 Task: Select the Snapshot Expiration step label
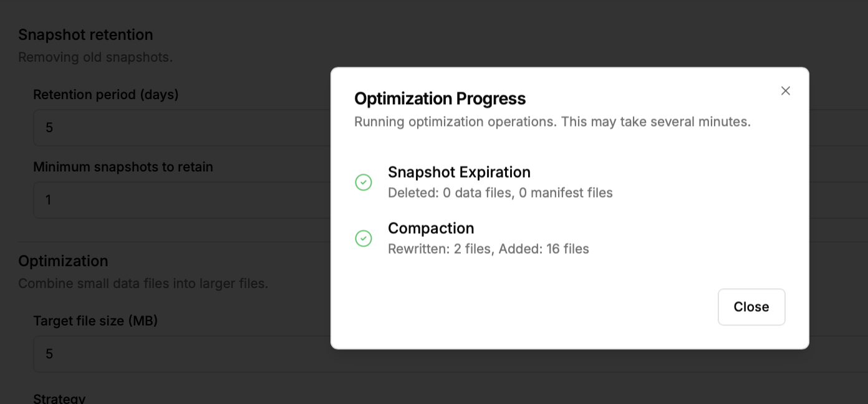[459, 172]
